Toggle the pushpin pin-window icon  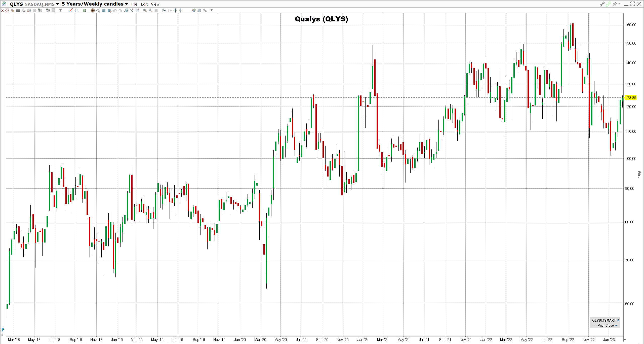click(615, 4)
